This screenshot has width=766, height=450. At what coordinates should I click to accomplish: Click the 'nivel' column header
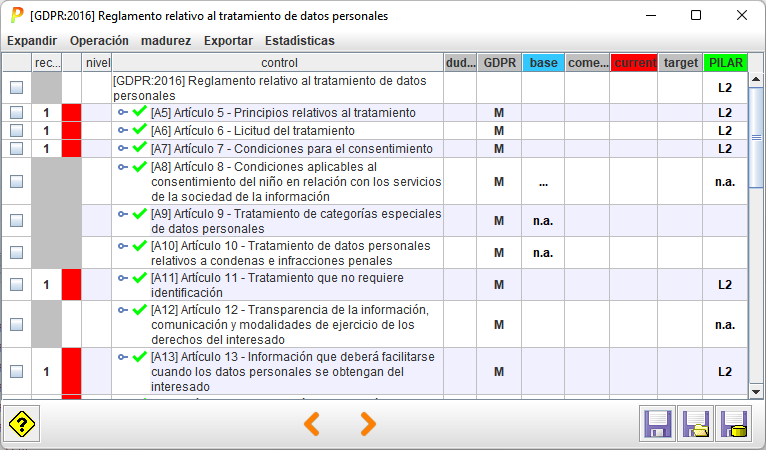(97, 63)
